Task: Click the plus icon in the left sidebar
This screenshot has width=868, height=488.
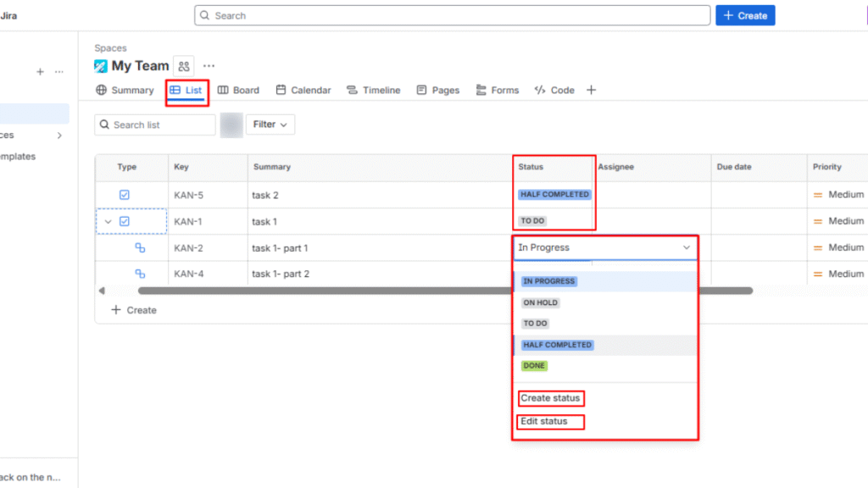Action: [39, 72]
